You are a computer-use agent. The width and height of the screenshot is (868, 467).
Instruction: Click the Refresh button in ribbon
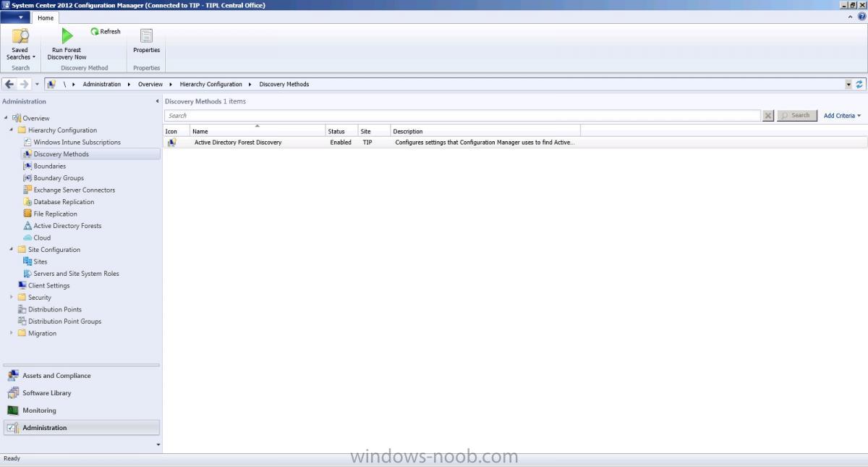click(x=106, y=32)
